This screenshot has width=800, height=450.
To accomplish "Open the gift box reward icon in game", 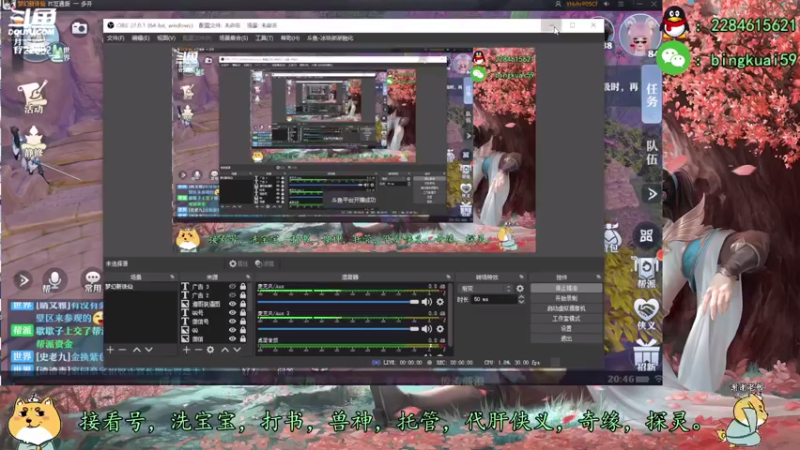I will click(x=646, y=355).
